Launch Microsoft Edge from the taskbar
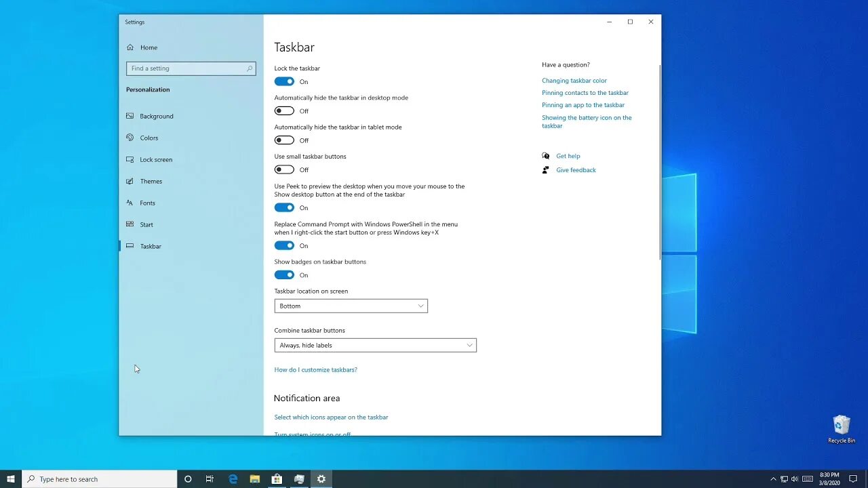 233,479
